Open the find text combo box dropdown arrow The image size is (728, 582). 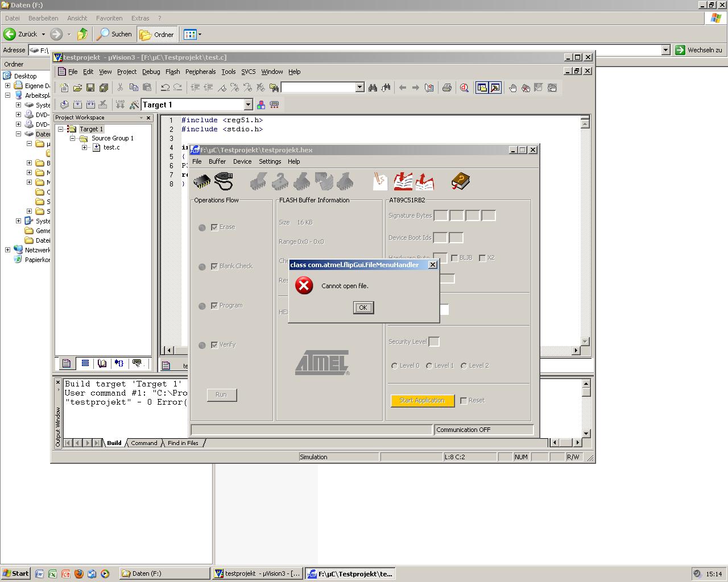pos(360,88)
